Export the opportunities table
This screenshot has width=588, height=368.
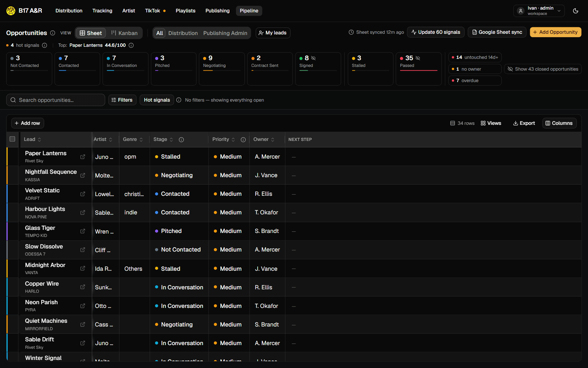524,123
